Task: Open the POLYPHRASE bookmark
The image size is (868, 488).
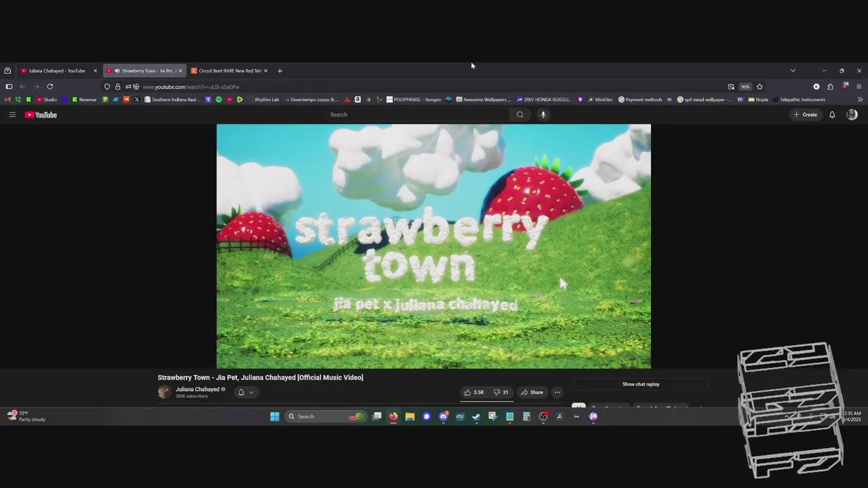Action: click(x=414, y=100)
